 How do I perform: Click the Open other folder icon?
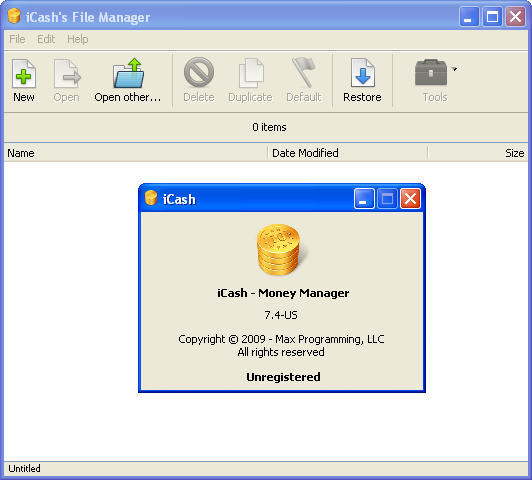click(128, 73)
